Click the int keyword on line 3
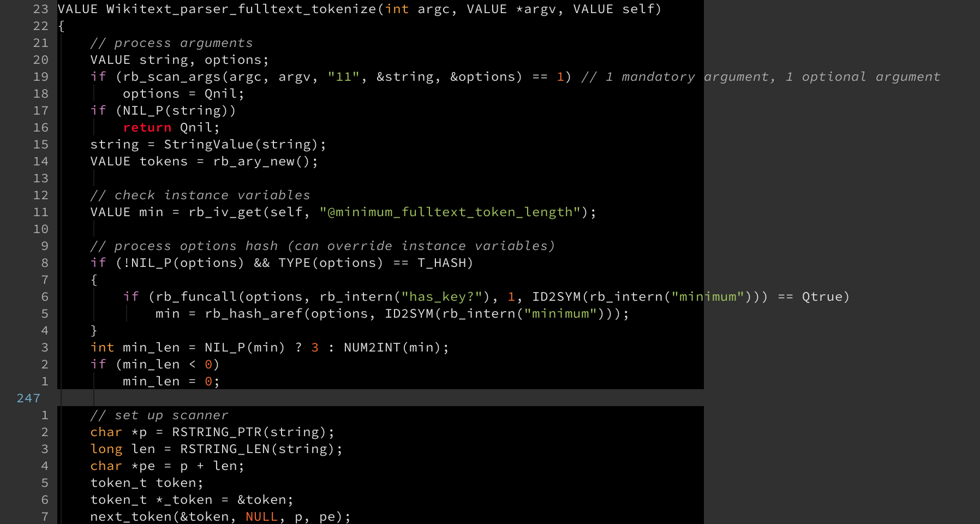Screen dimensions: 980x524 102,347
